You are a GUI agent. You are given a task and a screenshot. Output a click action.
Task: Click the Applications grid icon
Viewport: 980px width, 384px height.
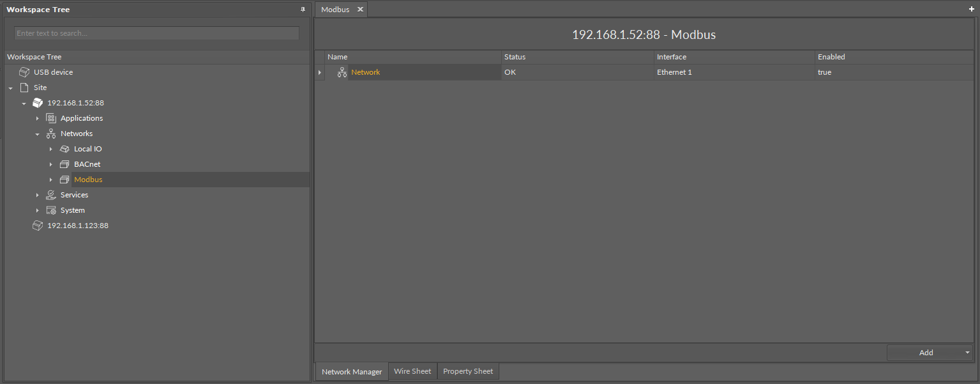point(51,118)
